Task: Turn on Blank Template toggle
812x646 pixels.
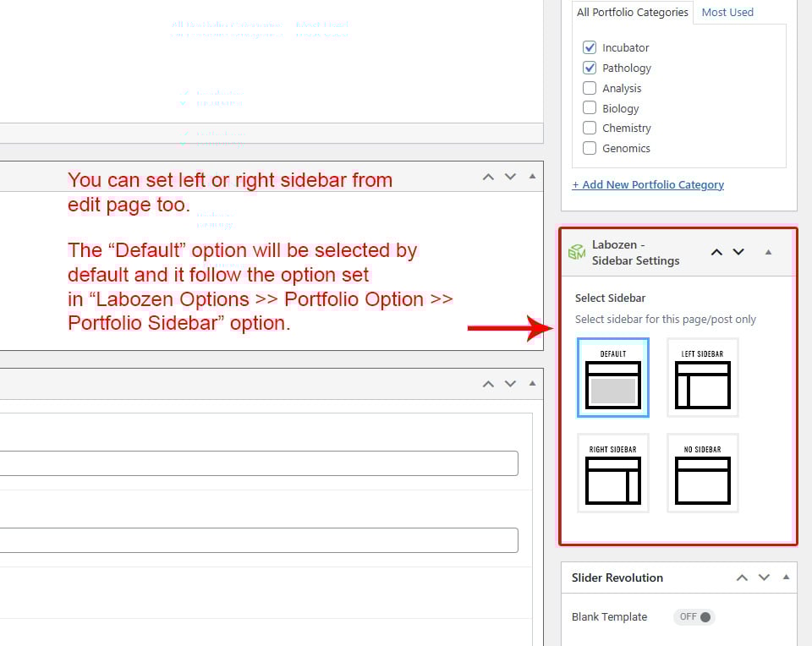Action: click(694, 616)
